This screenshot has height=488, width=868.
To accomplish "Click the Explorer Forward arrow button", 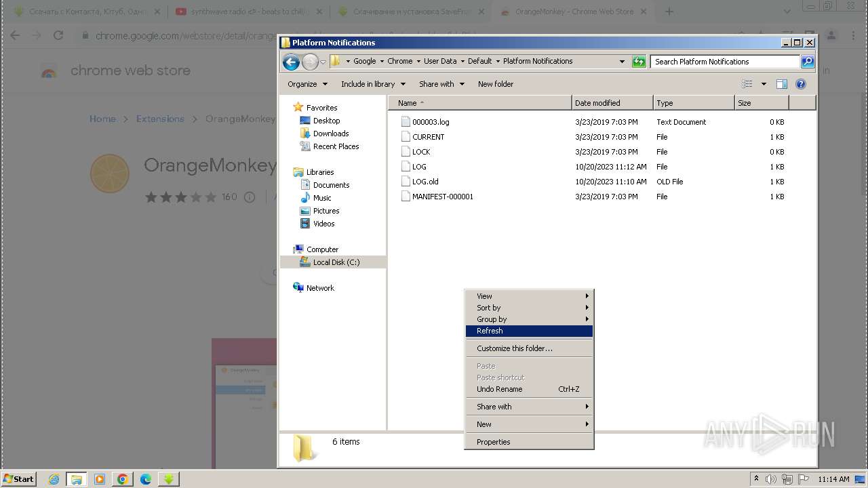I will point(310,62).
